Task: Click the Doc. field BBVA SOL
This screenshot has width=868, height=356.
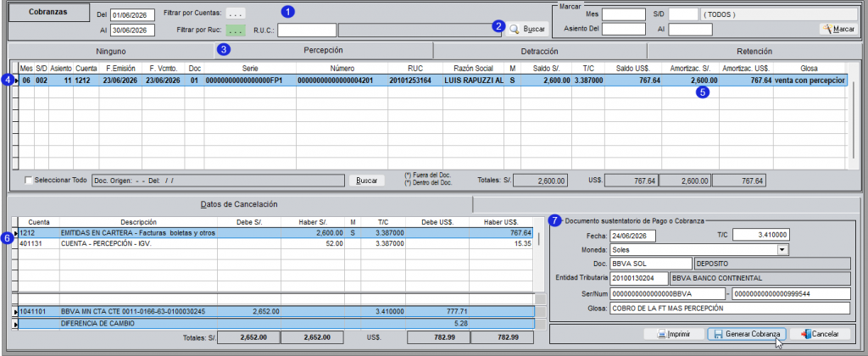Action: point(651,264)
